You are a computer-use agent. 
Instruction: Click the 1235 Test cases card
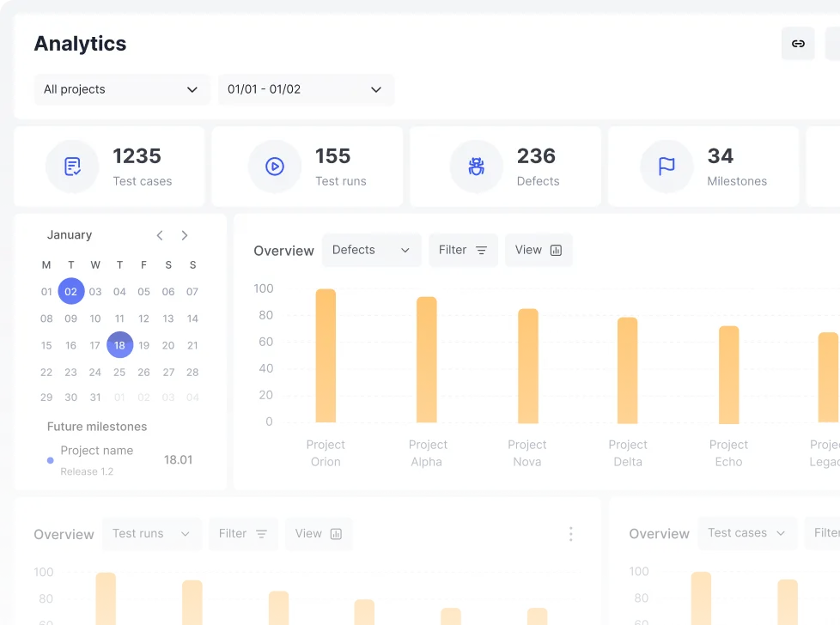pos(109,167)
